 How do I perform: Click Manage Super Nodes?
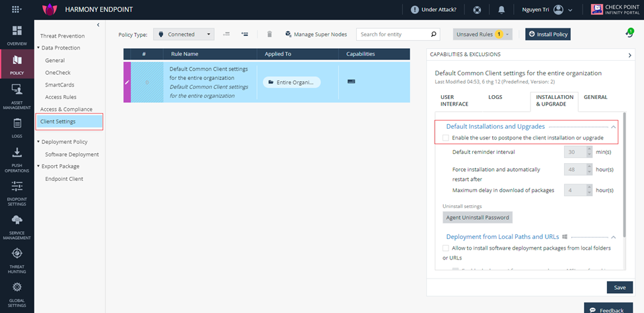(316, 34)
